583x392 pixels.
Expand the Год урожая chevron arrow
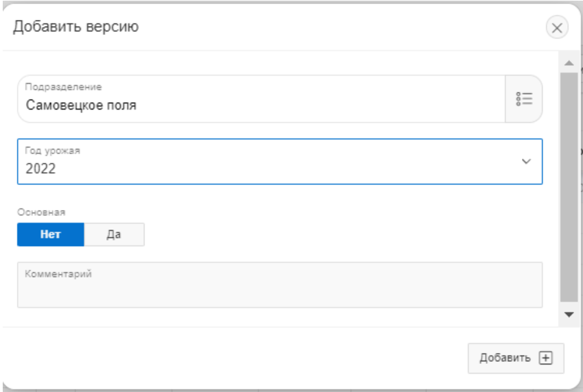pos(526,162)
